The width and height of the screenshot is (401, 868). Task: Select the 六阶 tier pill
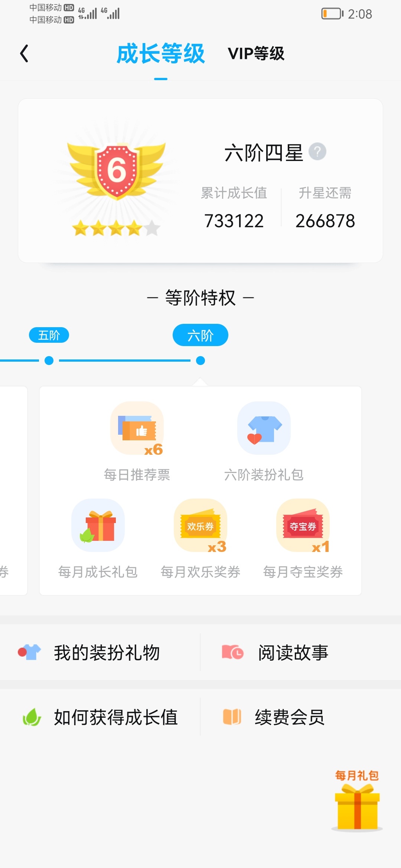pos(200,335)
